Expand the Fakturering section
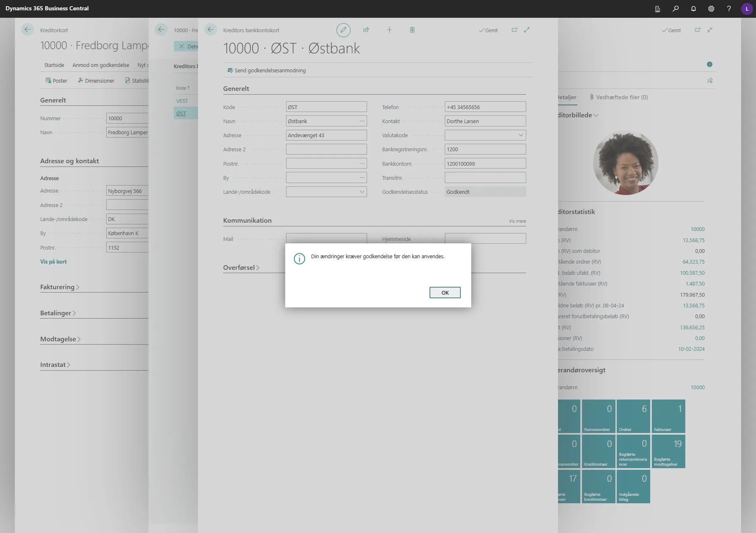 coord(60,287)
